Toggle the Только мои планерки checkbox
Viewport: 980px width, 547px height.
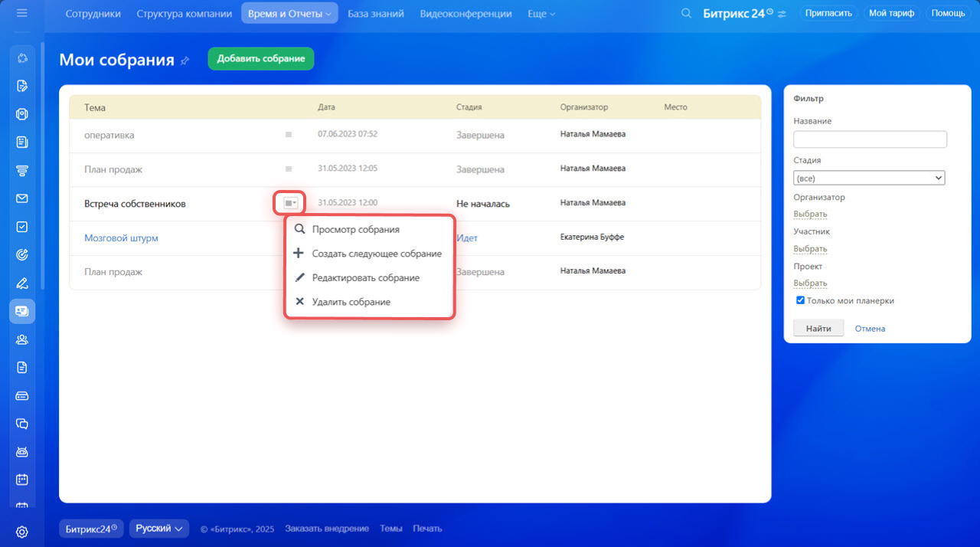pyautogui.click(x=800, y=300)
